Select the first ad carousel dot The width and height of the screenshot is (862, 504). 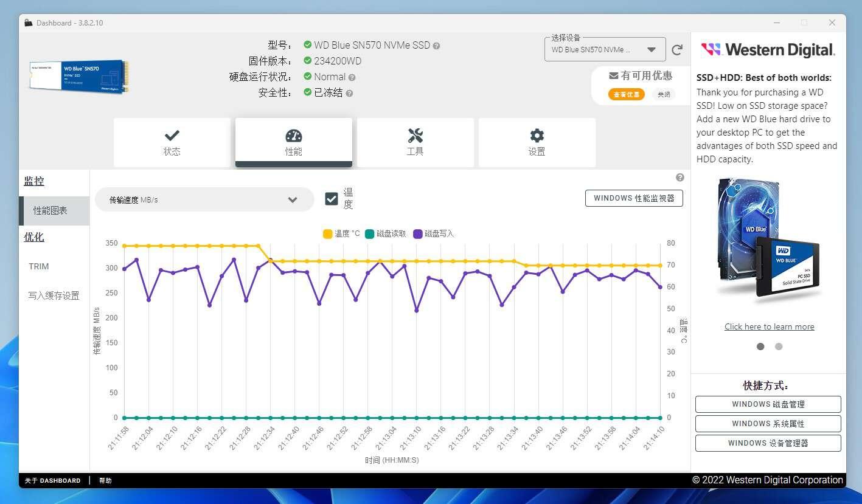760,347
